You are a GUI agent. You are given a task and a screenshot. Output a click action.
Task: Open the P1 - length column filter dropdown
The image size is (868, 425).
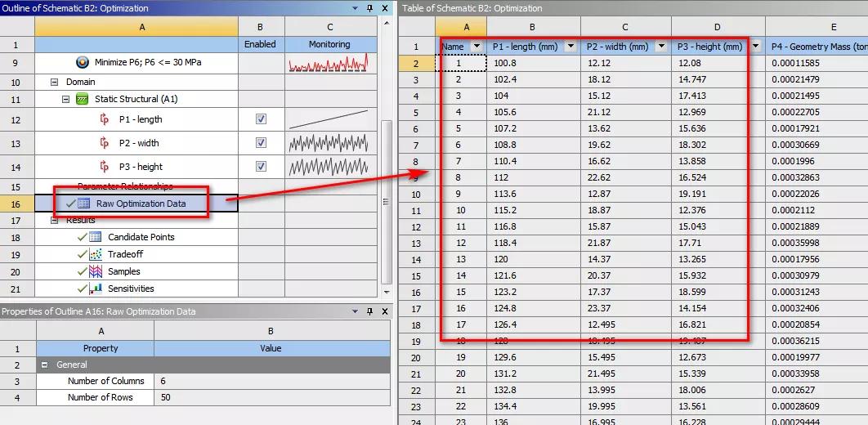[x=570, y=47]
